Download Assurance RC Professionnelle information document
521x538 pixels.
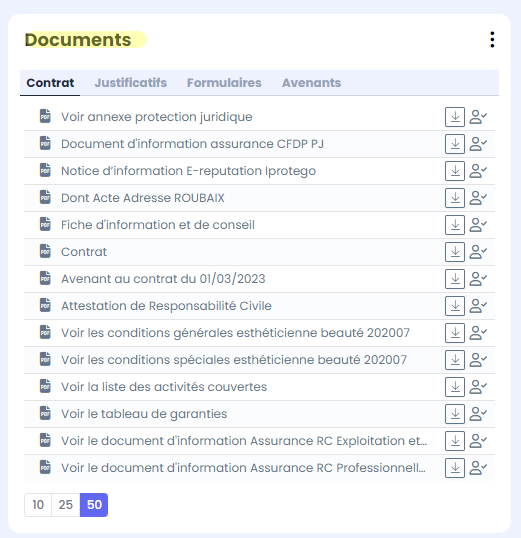[x=455, y=468]
